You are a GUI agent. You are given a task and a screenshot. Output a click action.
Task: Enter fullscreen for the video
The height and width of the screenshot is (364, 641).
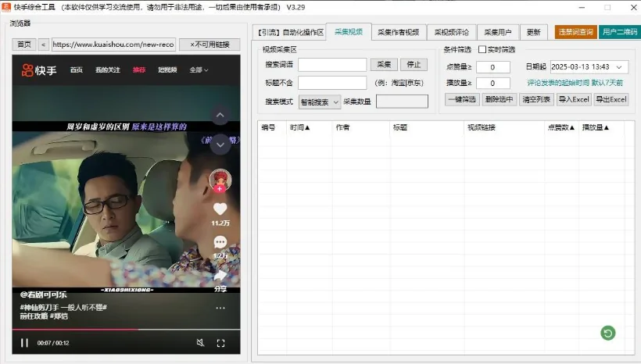[220, 343]
